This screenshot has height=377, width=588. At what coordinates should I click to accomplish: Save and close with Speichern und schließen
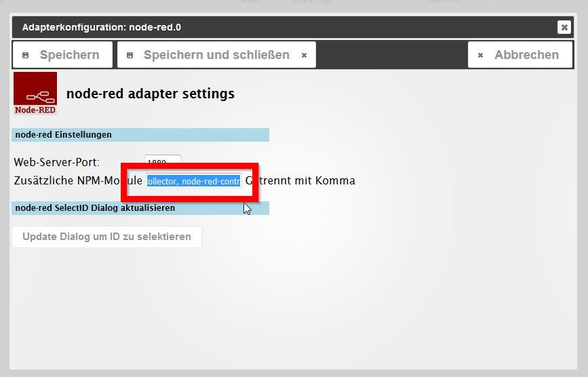(216, 55)
